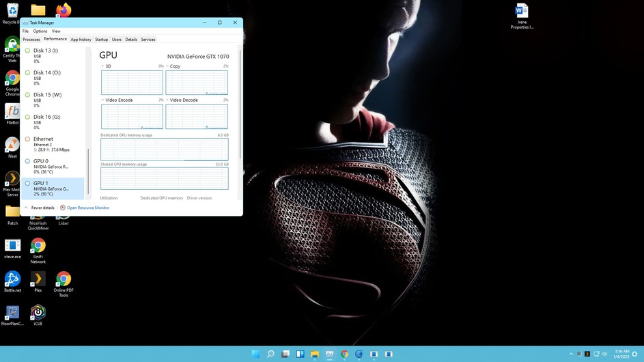This screenshot has width=644, height=362.
Task: Select Disk 16 (G:) in the sidebar
Action: [53, 122]
